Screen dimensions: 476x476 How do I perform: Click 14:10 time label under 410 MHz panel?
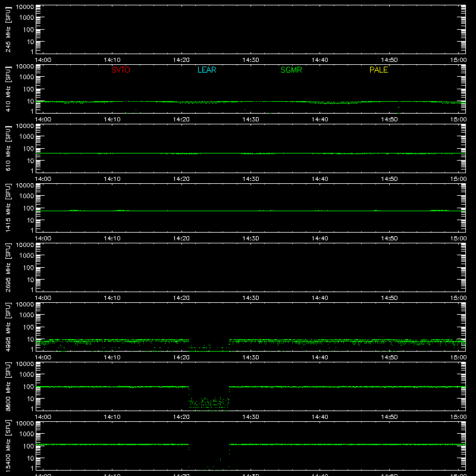(112, 120)
